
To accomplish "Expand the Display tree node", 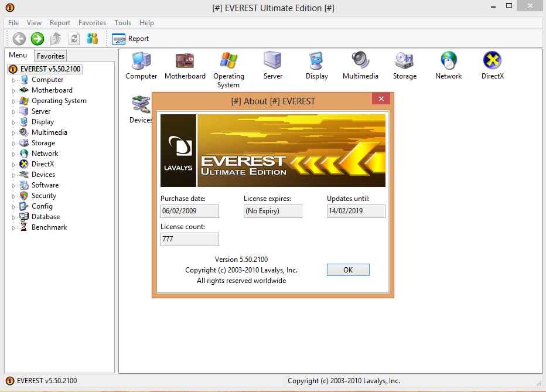I will click(13, 122).
